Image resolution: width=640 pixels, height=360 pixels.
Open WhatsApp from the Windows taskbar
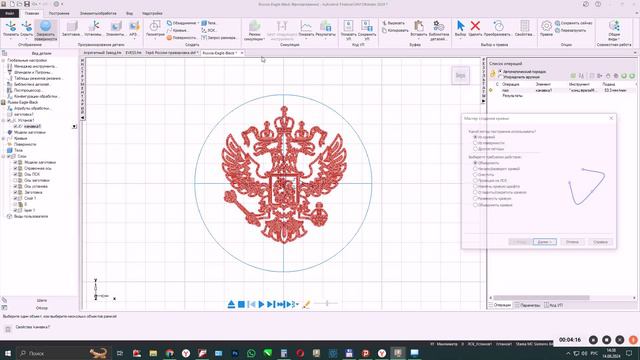251,353
